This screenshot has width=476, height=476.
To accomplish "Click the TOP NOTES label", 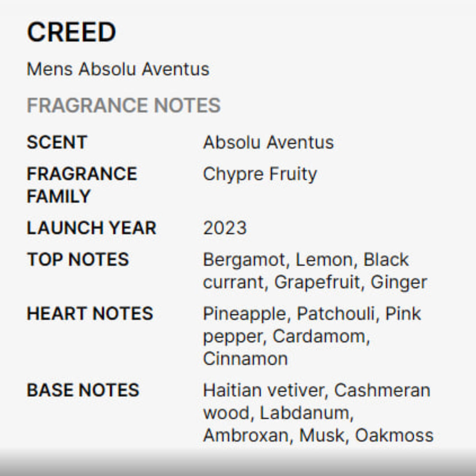I will (x=78, y=260).
